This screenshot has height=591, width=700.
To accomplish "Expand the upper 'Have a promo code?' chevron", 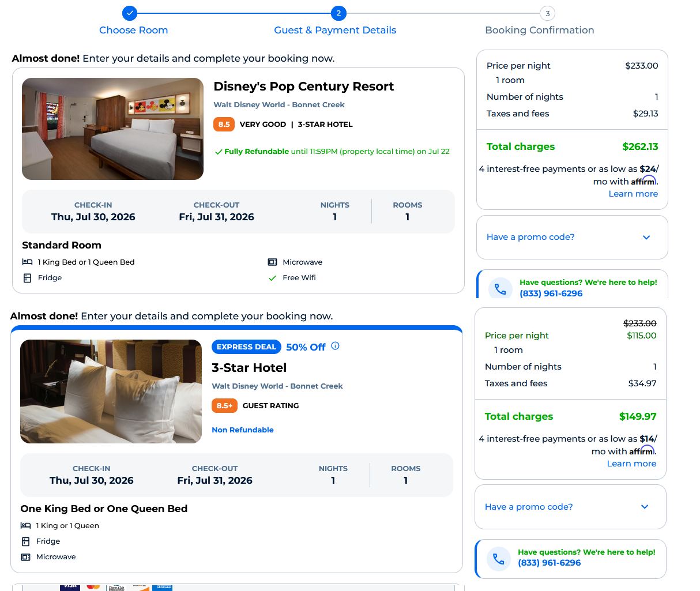I will point(646,237).
